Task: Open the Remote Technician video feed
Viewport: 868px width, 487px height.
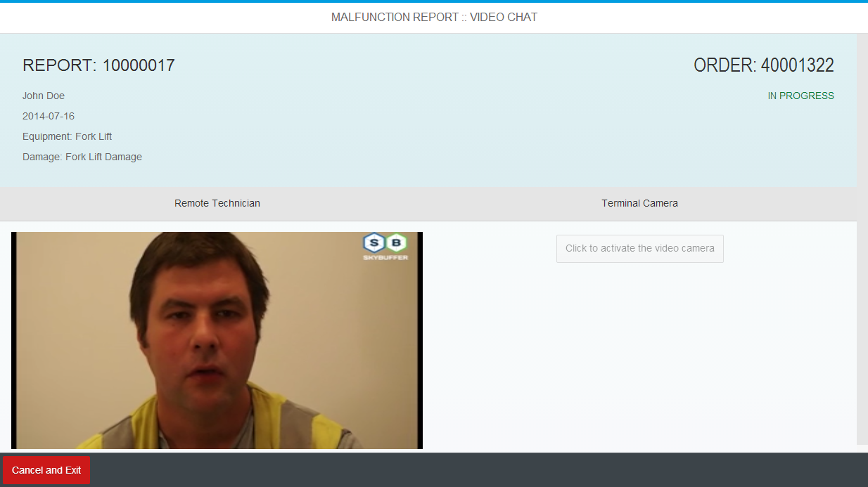Action: 217,340
